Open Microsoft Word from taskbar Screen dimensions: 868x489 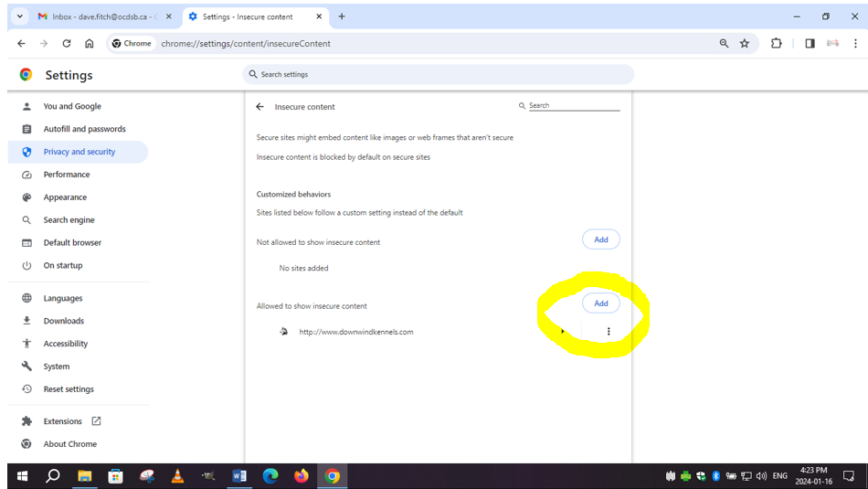pyautogui.click(x=239, y=475)
